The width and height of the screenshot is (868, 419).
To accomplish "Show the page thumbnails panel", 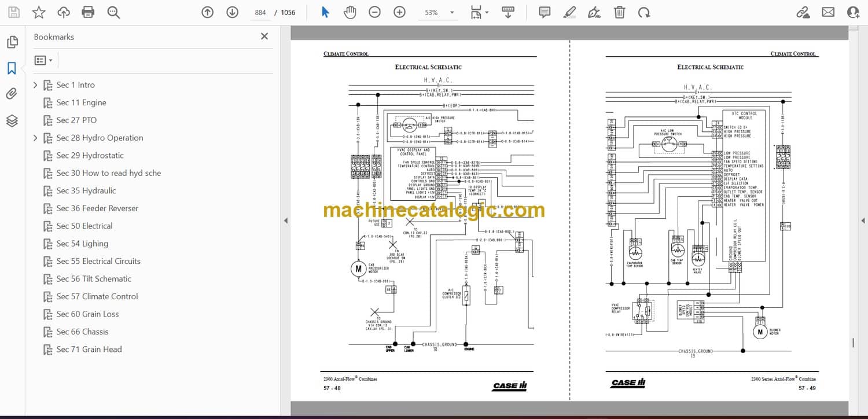I will (12, 42).
